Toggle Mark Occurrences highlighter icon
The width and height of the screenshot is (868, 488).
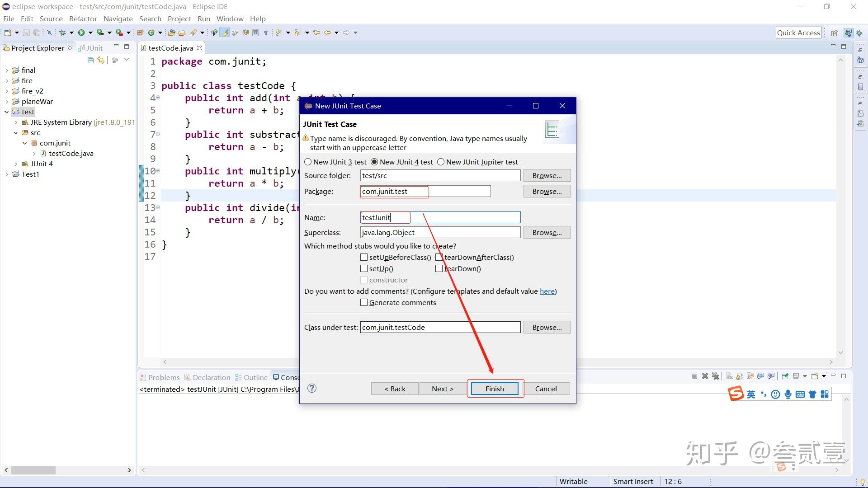[225, 33]
